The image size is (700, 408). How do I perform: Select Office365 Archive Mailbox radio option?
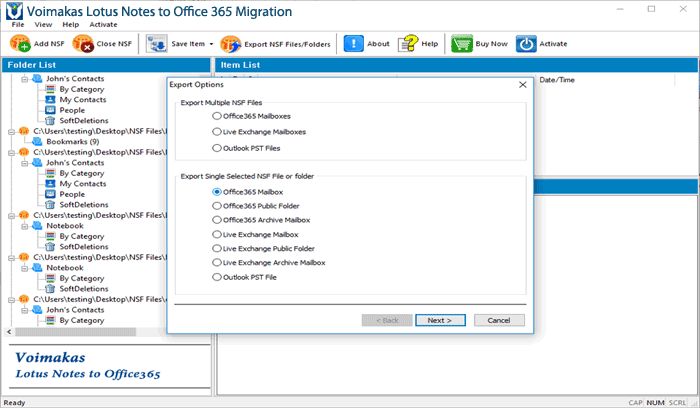[x=217, y=220]
